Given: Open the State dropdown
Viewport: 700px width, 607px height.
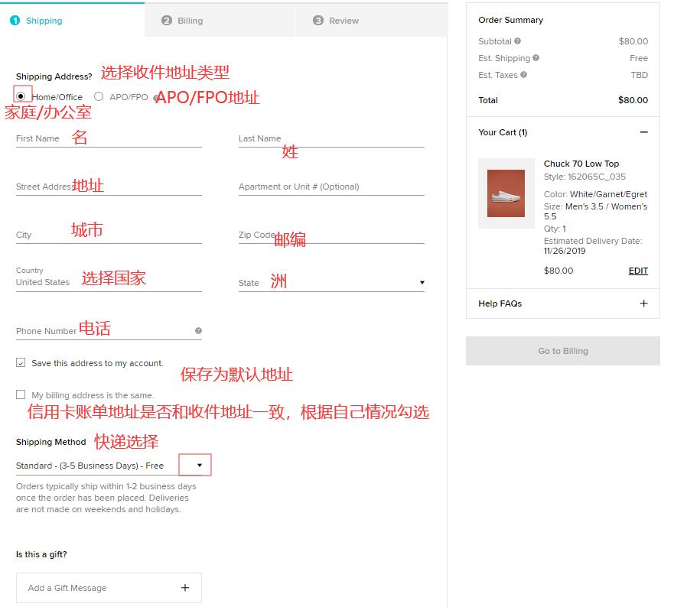Looking at the screenshot, I should [422, 283].
